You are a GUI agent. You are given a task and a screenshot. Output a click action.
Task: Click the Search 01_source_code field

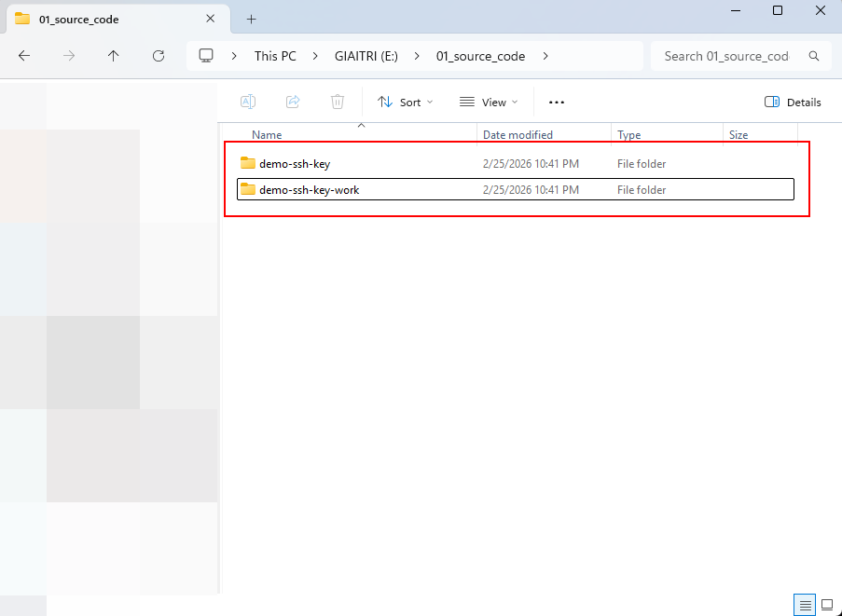727,56
